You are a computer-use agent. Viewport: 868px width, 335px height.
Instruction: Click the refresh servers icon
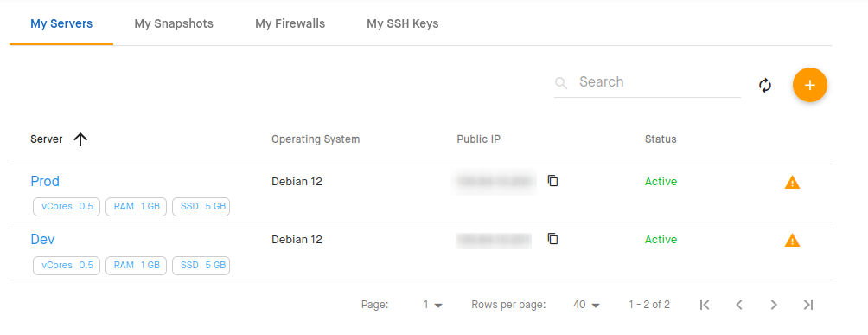pyautogui.click(x=765, y=86)
